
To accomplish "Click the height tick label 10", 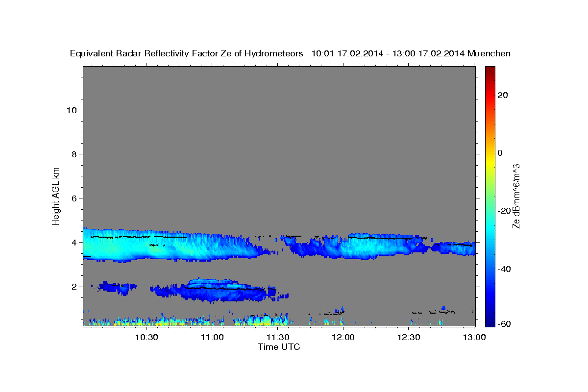I will [71, 110].
